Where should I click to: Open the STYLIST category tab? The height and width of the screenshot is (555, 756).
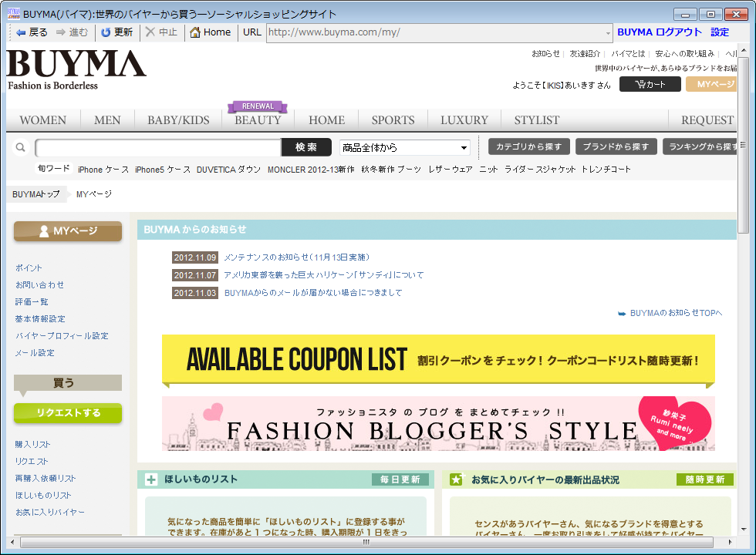pos(537,120)
